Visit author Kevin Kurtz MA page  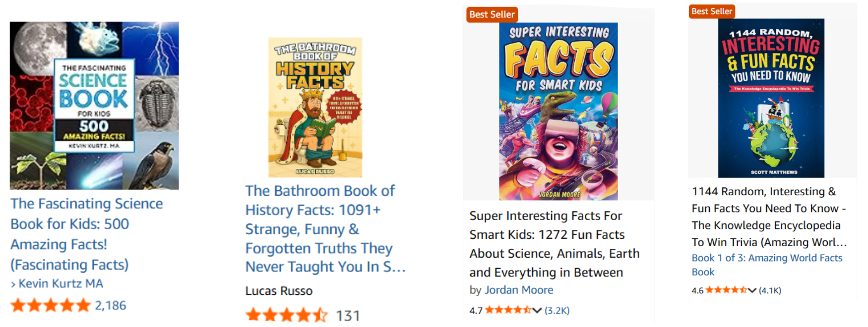61,283
